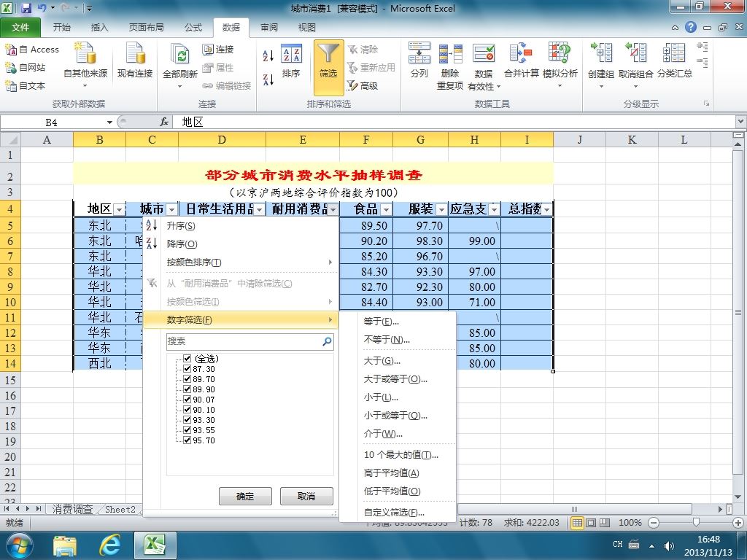Viewport: 747px width, 560px height.
Task: Toggle the (全选) select all checkbox
Action: pyautogui.click(x=187, y=359)
